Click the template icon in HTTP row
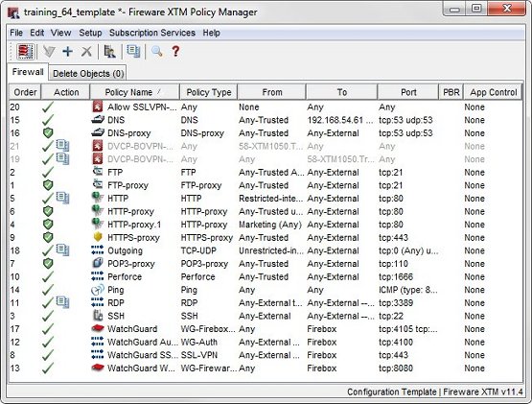 click(62, 198)
